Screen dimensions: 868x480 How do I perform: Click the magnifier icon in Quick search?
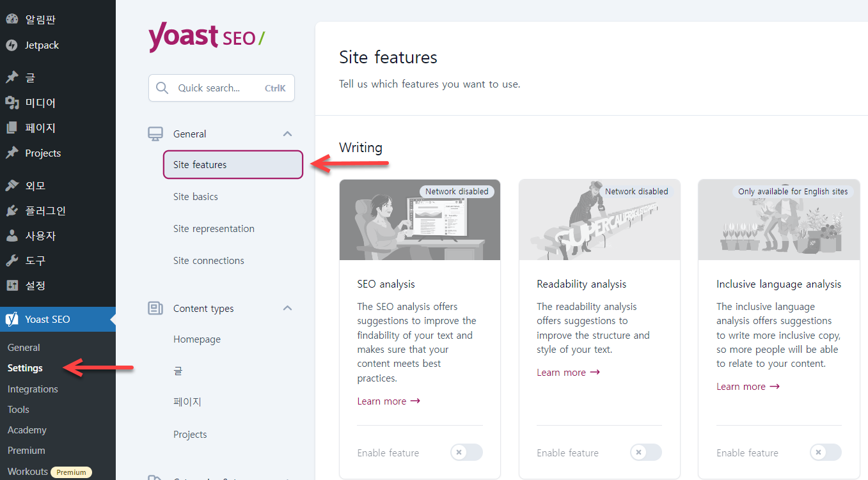coord(162,88)
